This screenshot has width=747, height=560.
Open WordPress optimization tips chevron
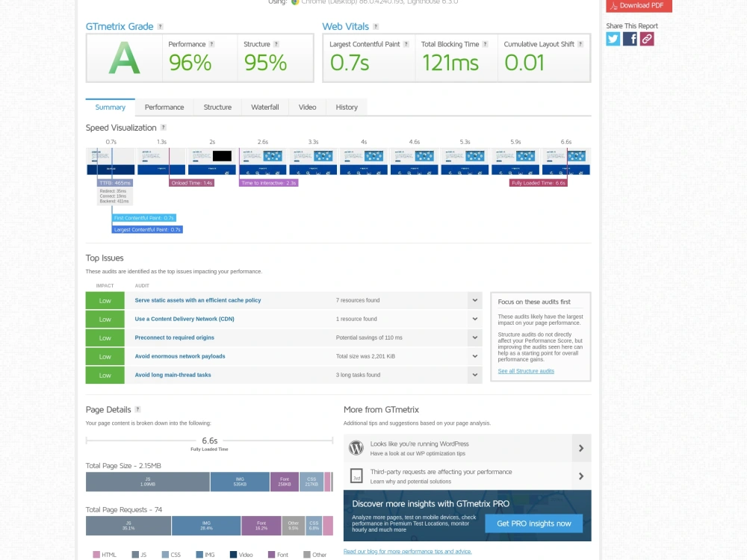click(x=581, y=448)
